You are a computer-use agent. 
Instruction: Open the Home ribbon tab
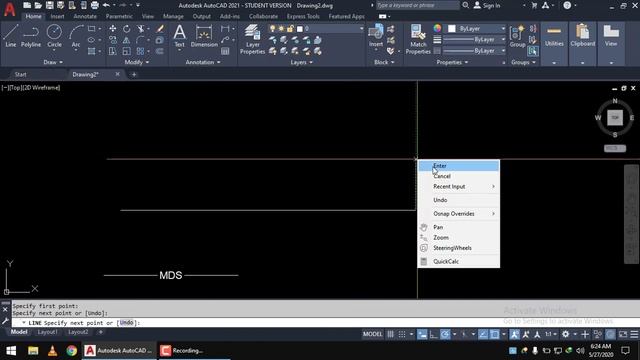[33, 16]
